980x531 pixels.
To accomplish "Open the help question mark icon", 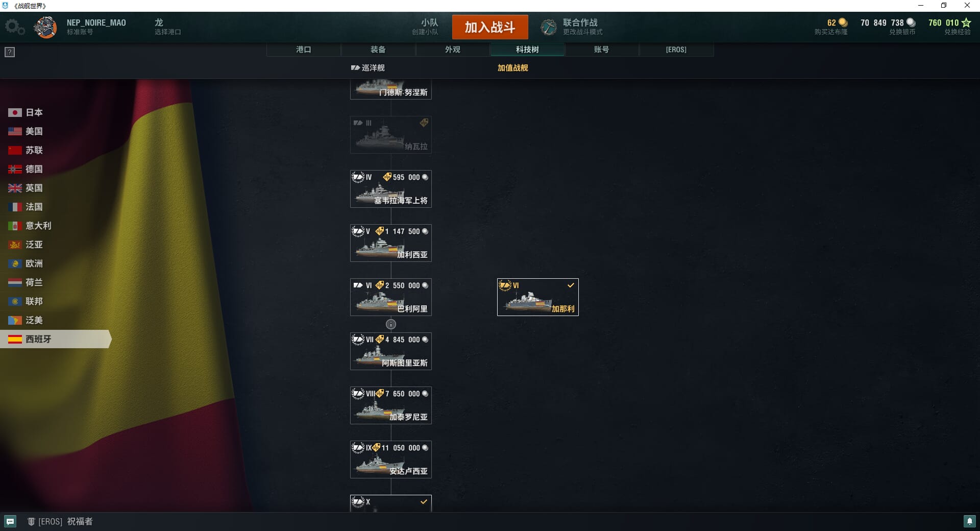I will point(10,52).
